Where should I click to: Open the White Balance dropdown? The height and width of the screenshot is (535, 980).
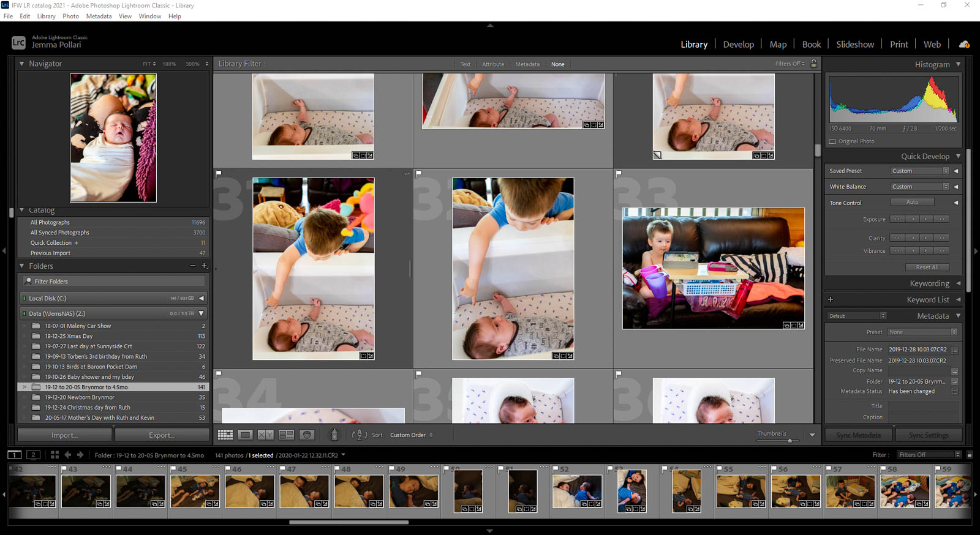pyautogui.click(x=919, y=187)
